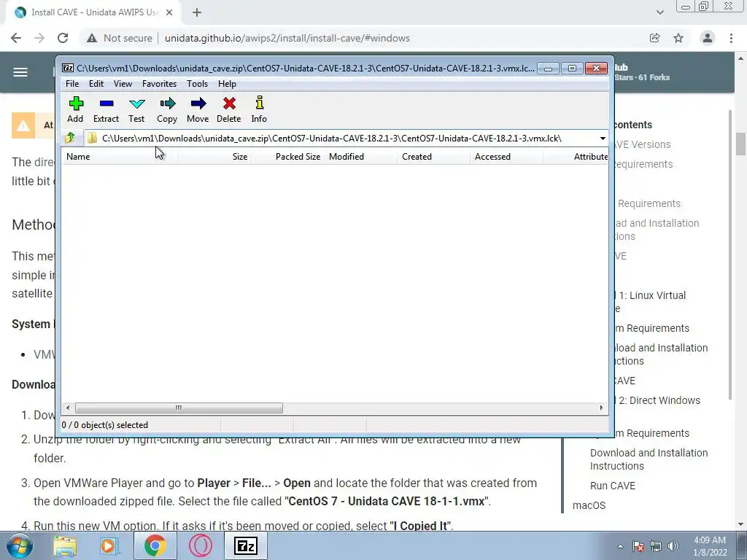This screenshot has height=560, width=747.
Task: Open the Windows Start menu orb
Action: (19, 545)
